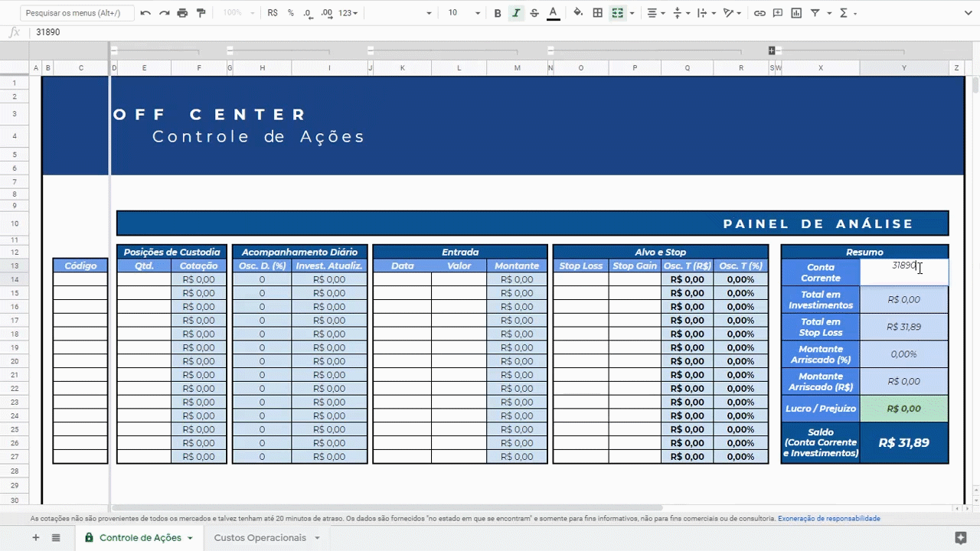This screenshot has height=551, width=980.
Task: Insert a comment
Action: tap(778, 13)
